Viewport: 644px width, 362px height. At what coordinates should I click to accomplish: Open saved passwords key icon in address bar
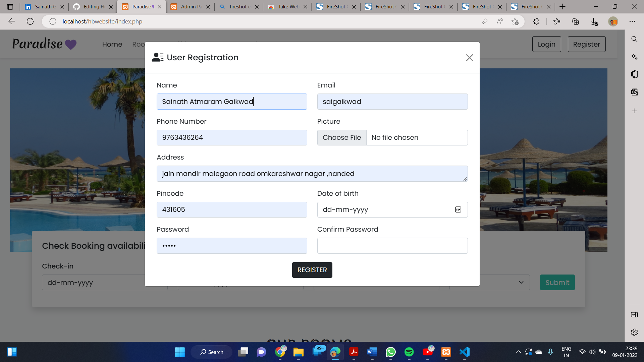485,21
